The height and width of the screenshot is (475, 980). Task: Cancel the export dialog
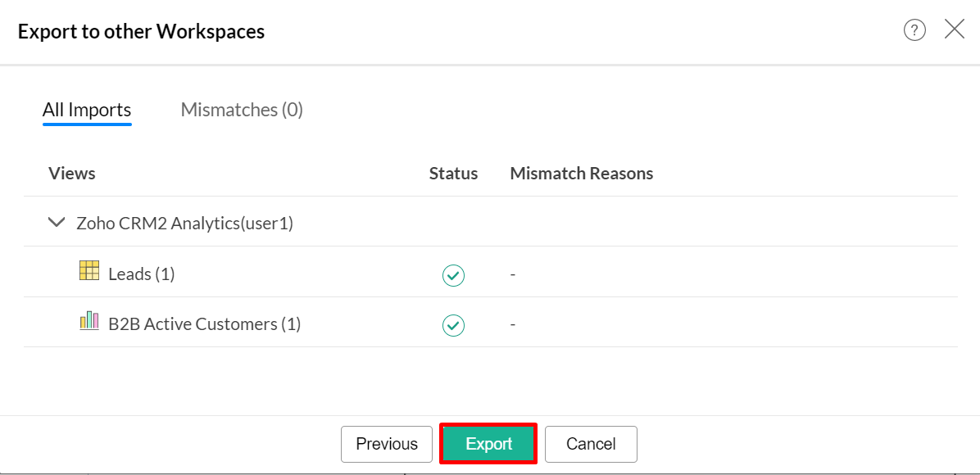click(x=591, y=444)
